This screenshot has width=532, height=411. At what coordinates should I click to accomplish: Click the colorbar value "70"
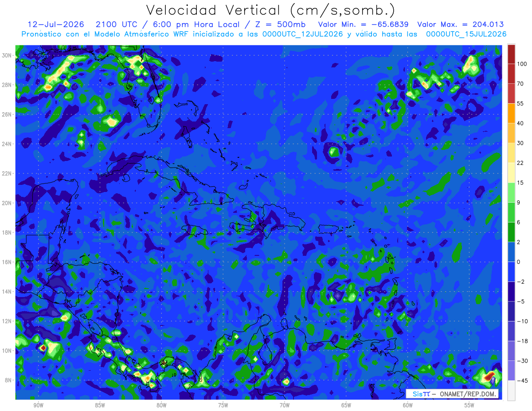520,84
